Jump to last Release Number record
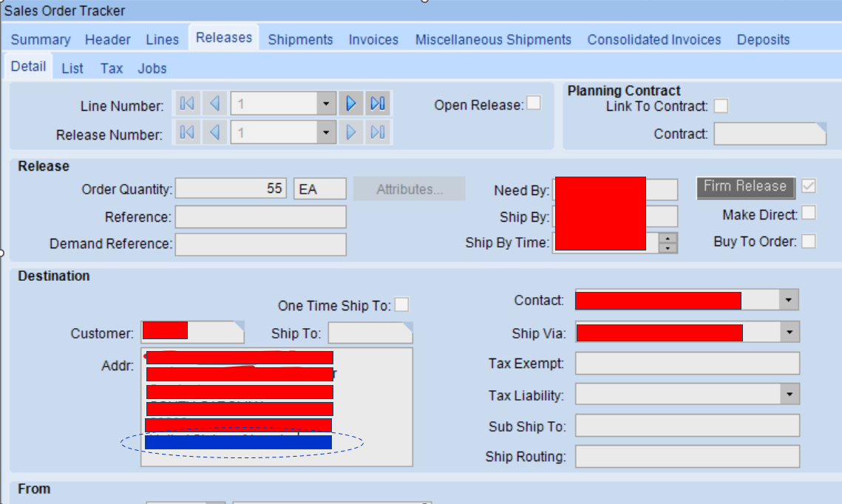 [x=378, y=132]
